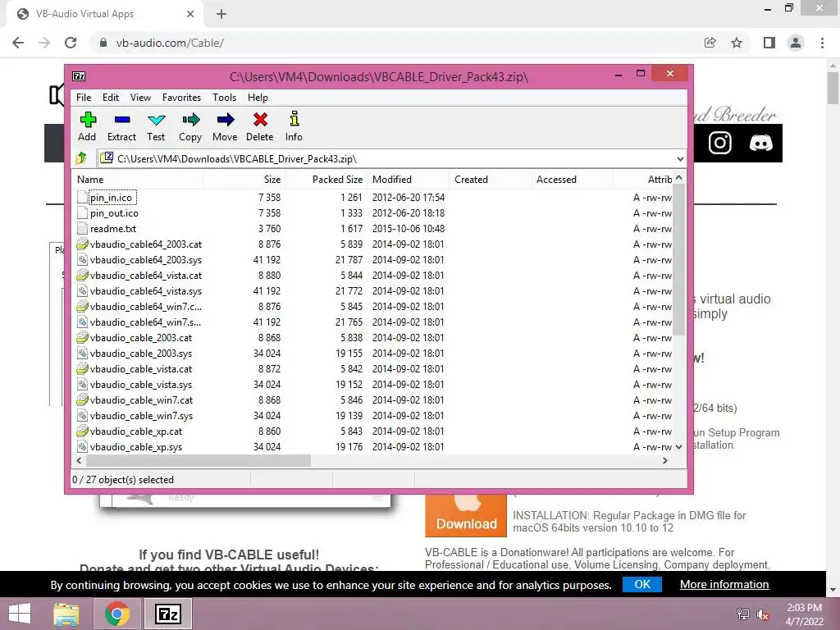
Task: Click the network tray icon
Action: (x=742, y=614)
